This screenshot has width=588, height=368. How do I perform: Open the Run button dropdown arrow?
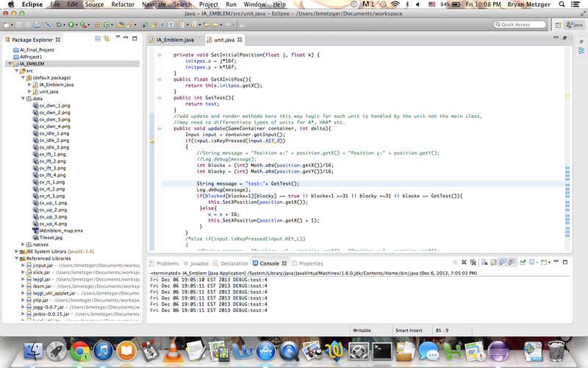[76, 25]
